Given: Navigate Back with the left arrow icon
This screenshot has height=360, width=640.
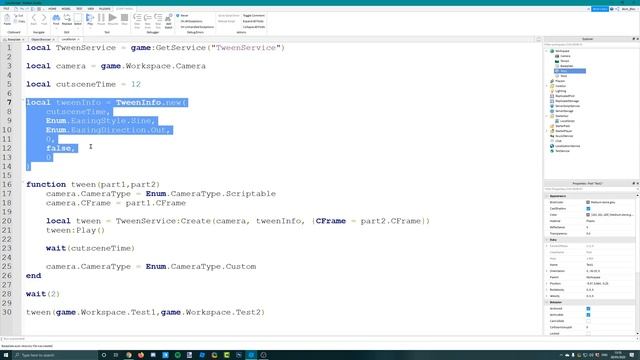Looking at the screenshot, I should coord(33,19).
